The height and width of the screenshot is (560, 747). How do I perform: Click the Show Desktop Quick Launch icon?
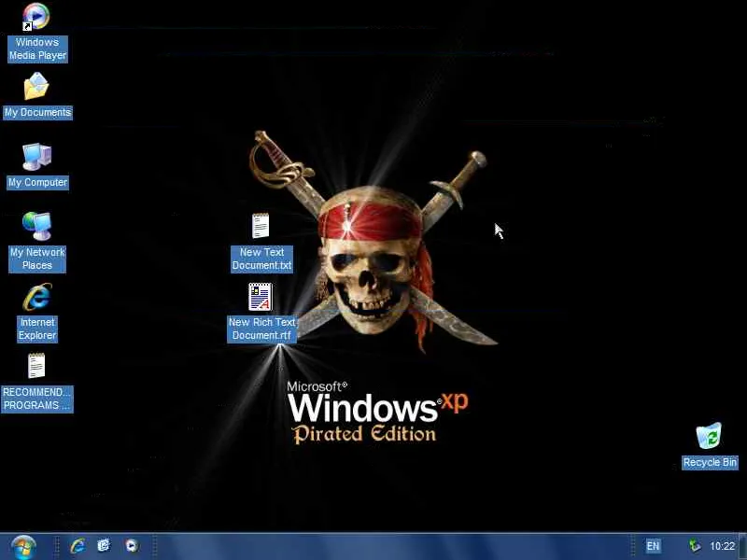click(x=104, y=545)
